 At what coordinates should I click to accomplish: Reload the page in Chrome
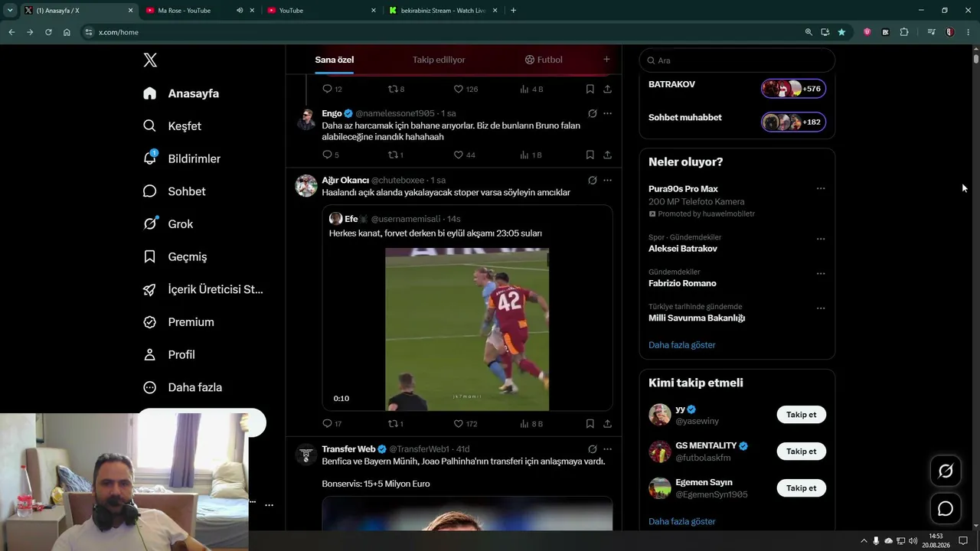click(48, 32)
